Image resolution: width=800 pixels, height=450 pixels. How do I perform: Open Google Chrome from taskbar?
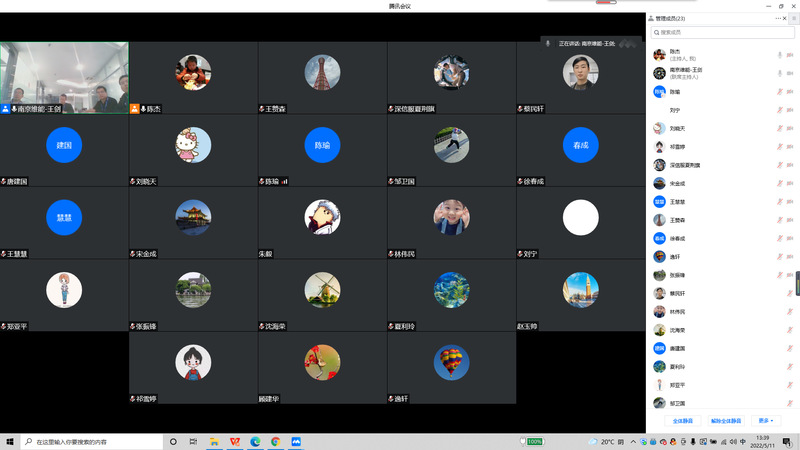[276, 442]
